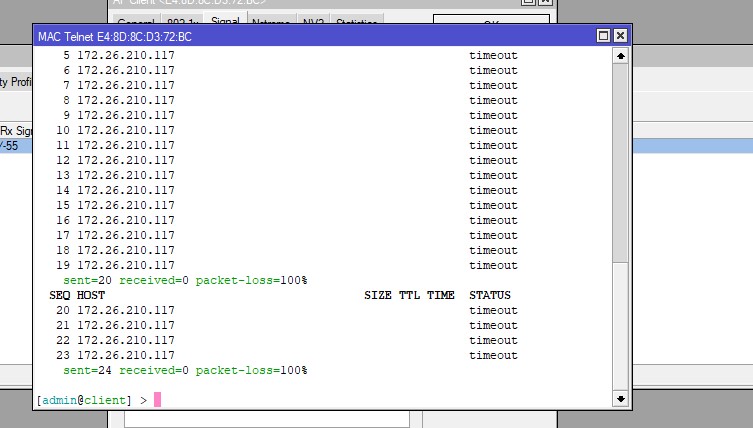Click the timeout status on seq 7 row
The width and height of the screenshot is (753, 428).
coord(493,85)
